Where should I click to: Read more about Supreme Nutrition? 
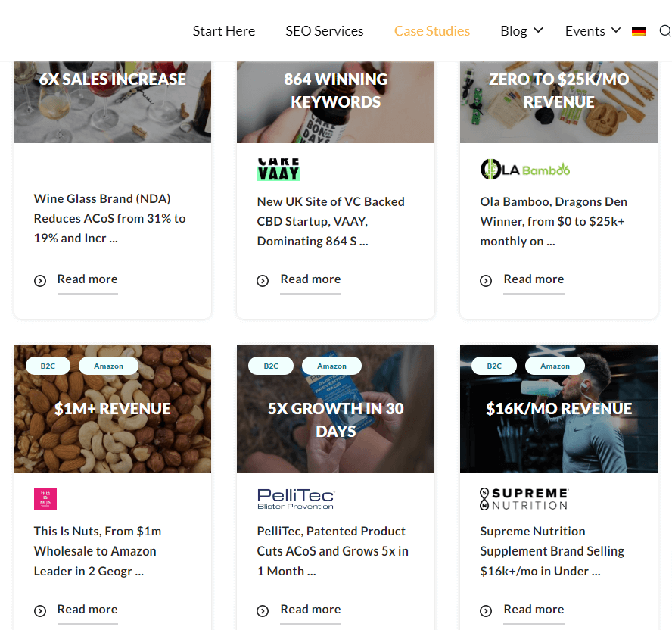click(534, 610)
